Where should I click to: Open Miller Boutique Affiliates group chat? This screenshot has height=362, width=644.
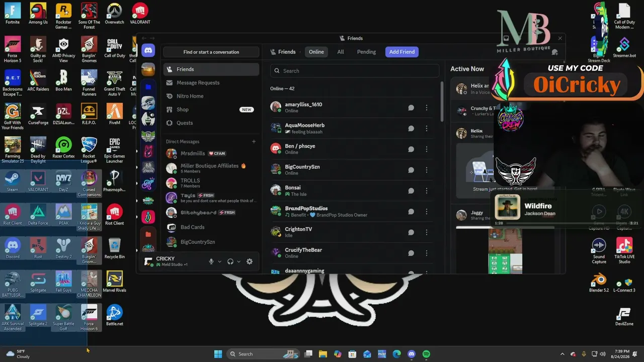click(211, 168)
